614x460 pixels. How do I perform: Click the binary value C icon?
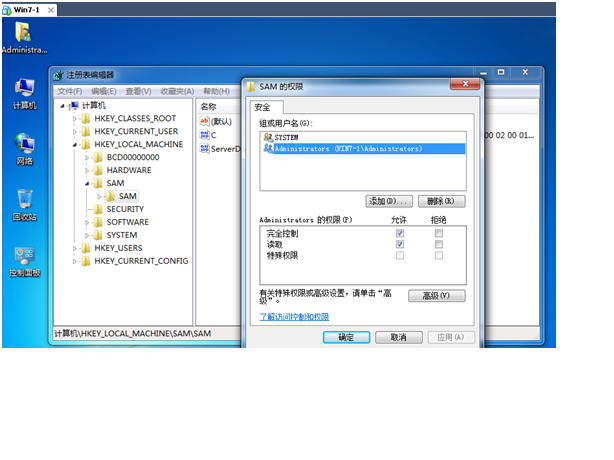tap(204, 135)
